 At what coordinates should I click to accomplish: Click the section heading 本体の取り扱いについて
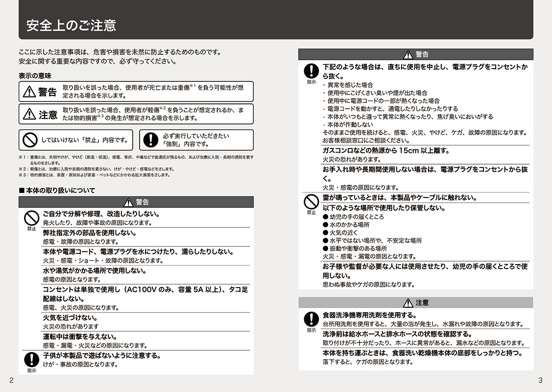57,191
